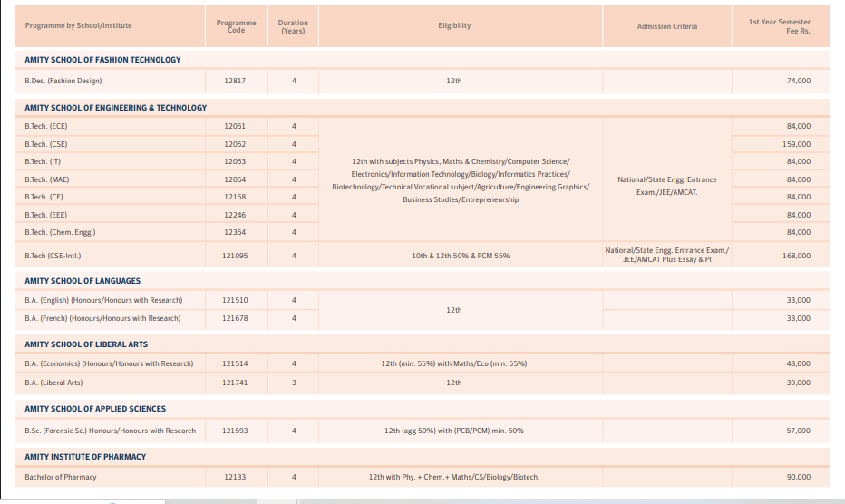Viewport: 845px width, 504px height.
Task: Click the 'JEE/AMCAT Plus Essay & PI' criteria
Action: click(667, 260)
